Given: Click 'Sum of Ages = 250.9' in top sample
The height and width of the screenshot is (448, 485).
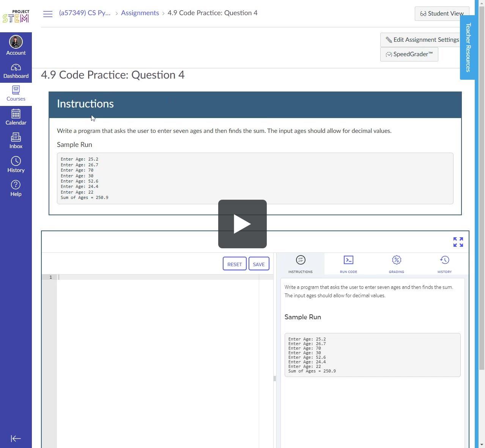Looking at the screenshot, I should click(x=85, y=198).
